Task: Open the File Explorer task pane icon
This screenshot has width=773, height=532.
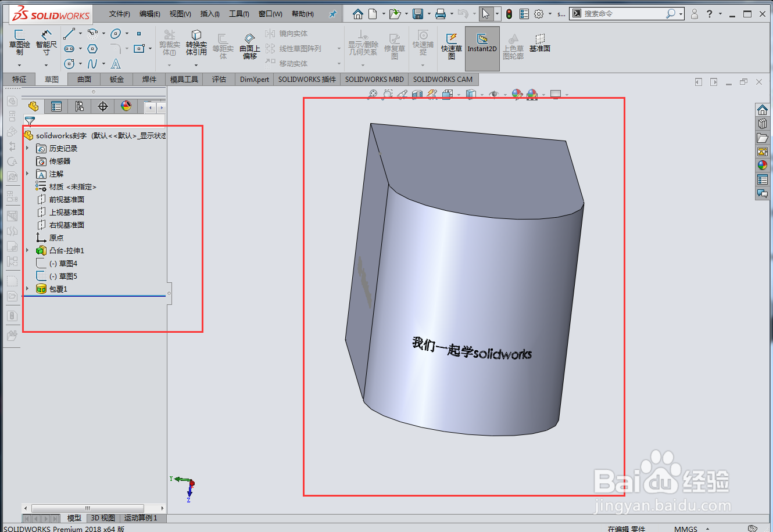Action: coord(763,138)
